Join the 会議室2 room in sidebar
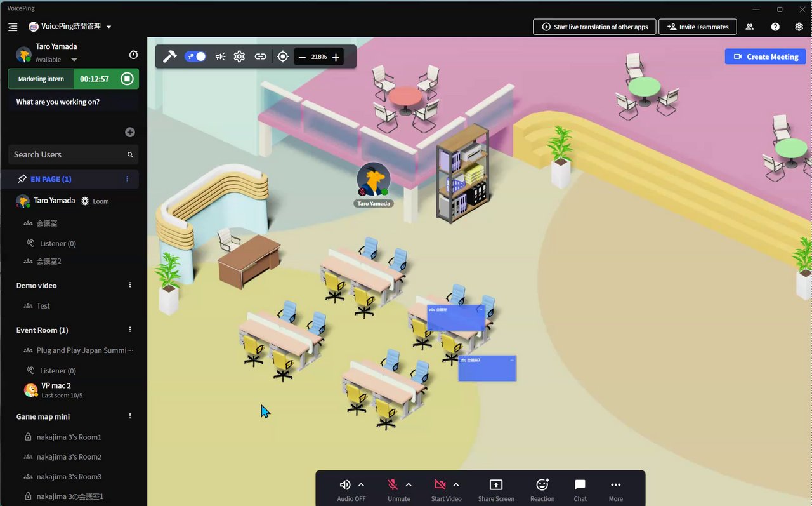The height and width of the screenshot is (506, 812). [x=49, y=261]
